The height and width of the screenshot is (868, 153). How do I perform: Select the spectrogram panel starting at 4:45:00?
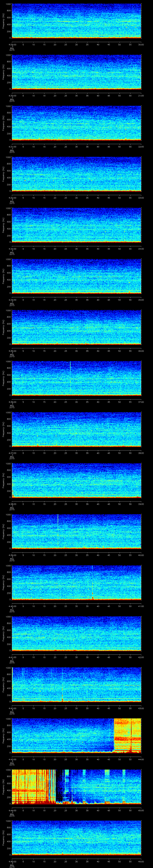click(76, 838)
